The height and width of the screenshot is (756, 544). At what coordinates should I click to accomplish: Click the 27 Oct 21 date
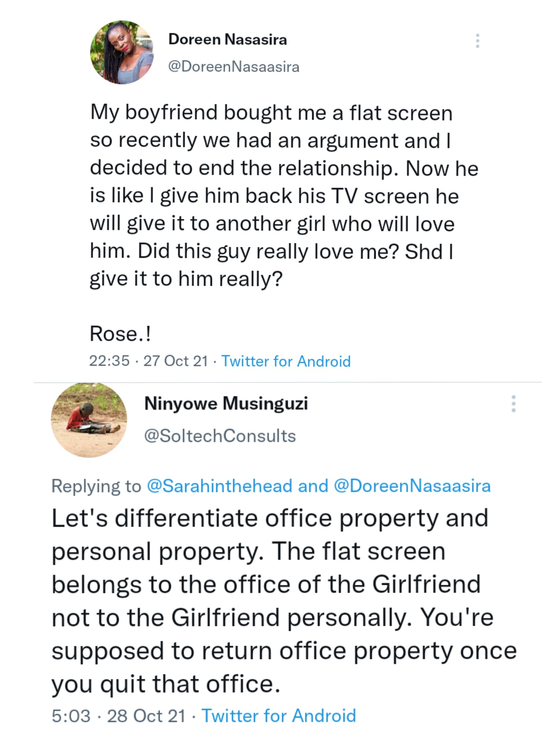[176, 361]
